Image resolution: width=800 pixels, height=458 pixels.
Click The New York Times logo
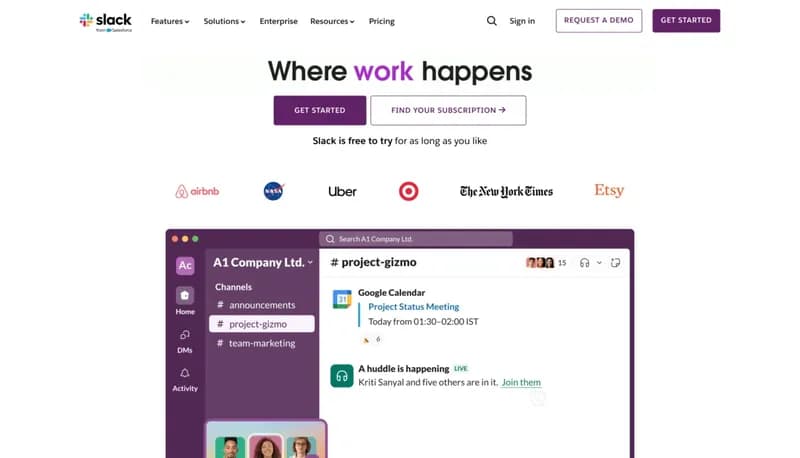pos(506,191)
